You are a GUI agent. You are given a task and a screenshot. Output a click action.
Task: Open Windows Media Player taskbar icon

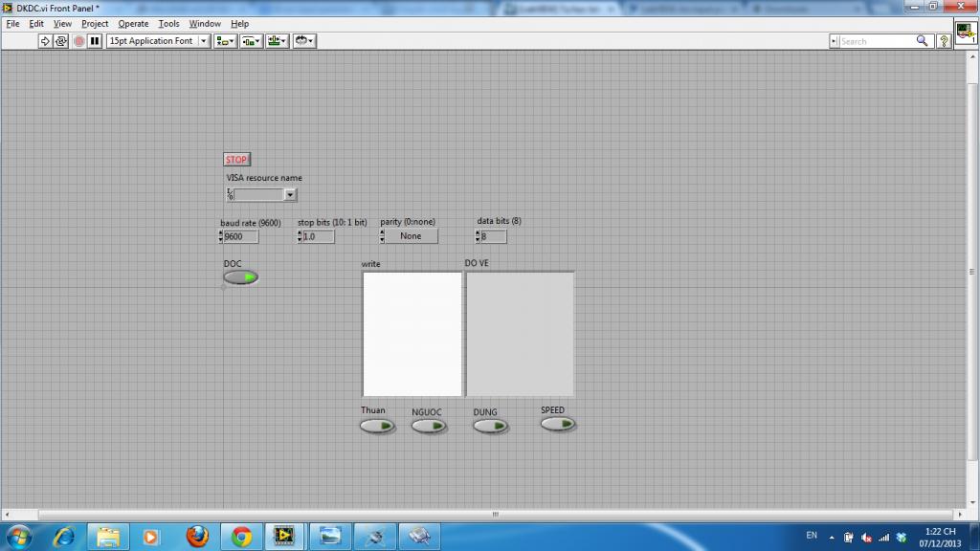pos(150,537)
